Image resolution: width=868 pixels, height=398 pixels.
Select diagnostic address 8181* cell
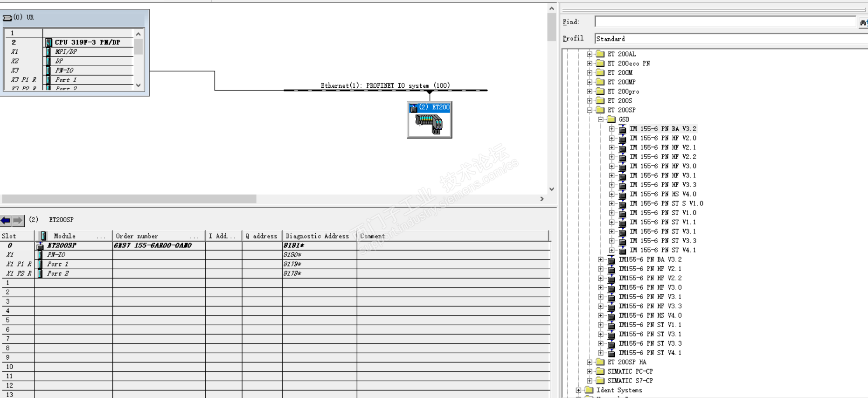[319, 245]
